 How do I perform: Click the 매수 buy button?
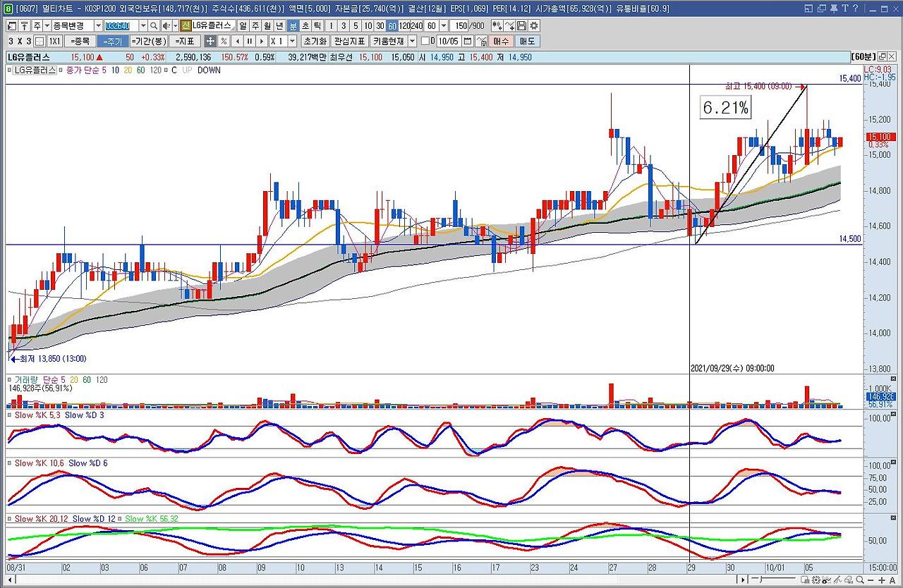(x=501, y=41)
